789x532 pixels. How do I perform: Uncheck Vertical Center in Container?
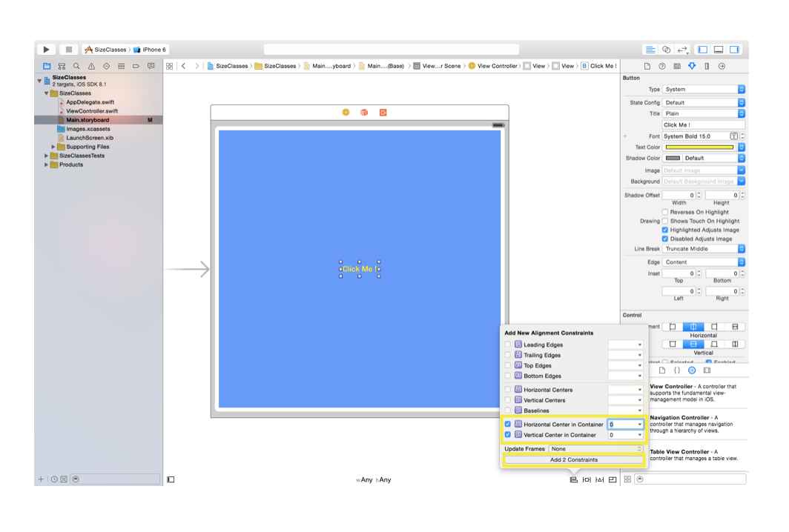[x=508, y=435]
